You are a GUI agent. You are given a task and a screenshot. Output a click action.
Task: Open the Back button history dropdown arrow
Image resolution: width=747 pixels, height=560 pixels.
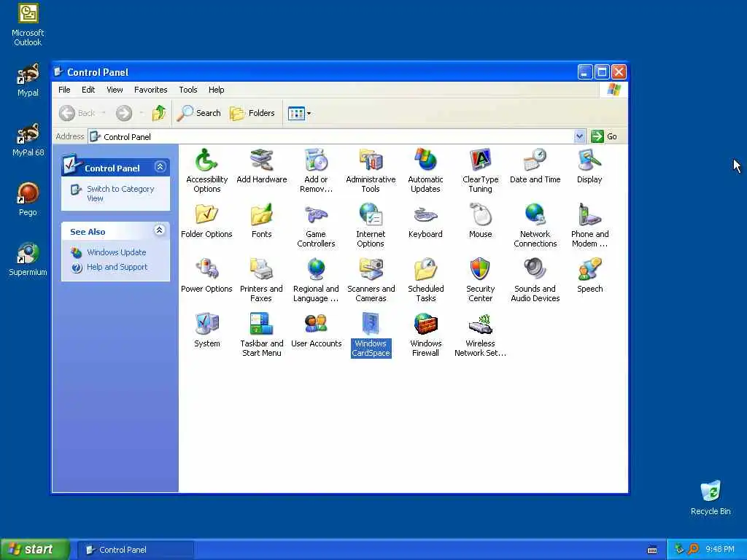(104, 113)
